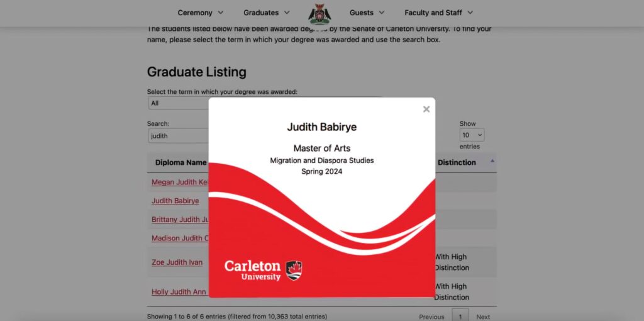Click the Spring 2024 text
644x321 pixels.
tap(322, 172)
